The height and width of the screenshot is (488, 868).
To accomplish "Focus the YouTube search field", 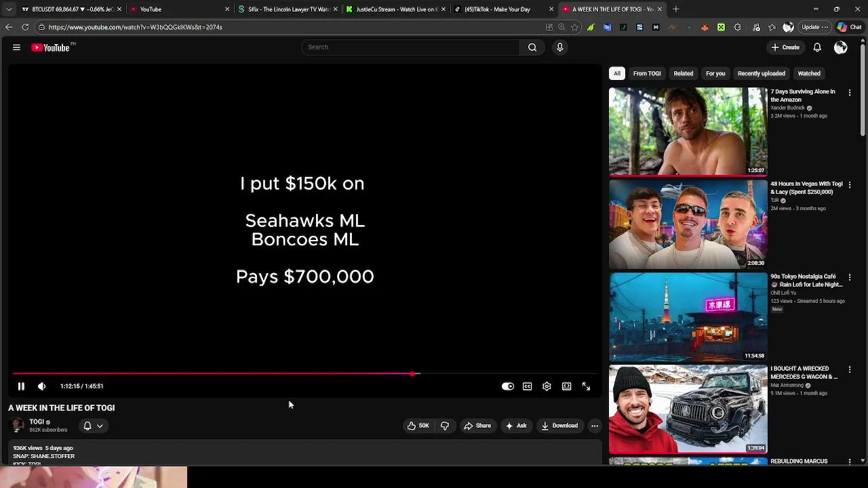I will click(x=410, y=47).
